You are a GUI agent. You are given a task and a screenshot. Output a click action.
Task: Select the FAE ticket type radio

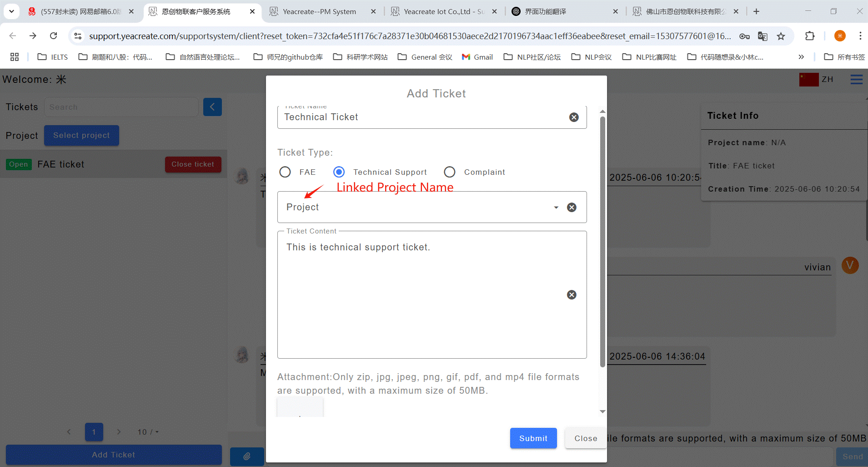285,172
